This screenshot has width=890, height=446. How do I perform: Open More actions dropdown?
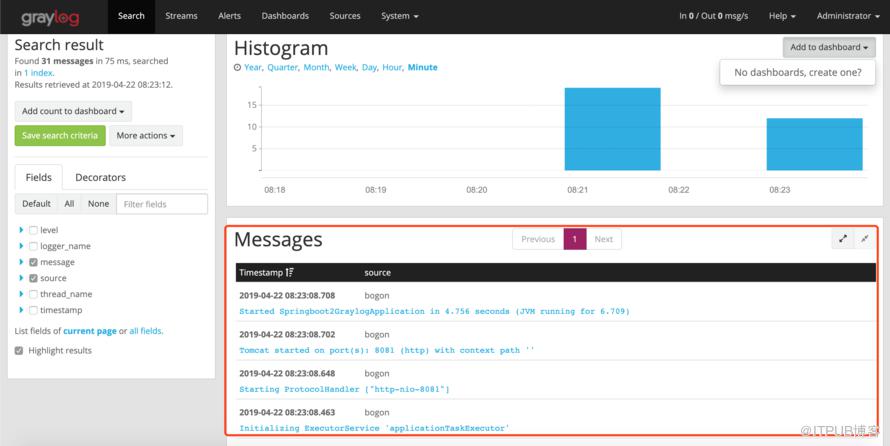pyautogui.click(x=146, y=136)
